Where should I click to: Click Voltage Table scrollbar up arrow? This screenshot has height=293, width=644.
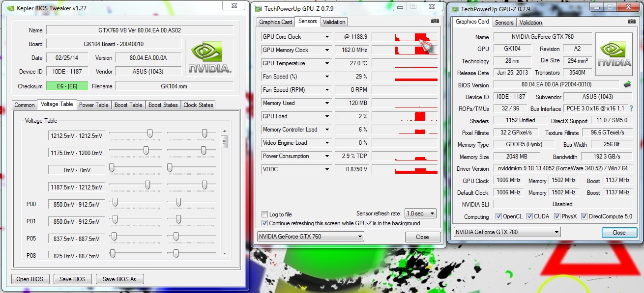point(225,131)
